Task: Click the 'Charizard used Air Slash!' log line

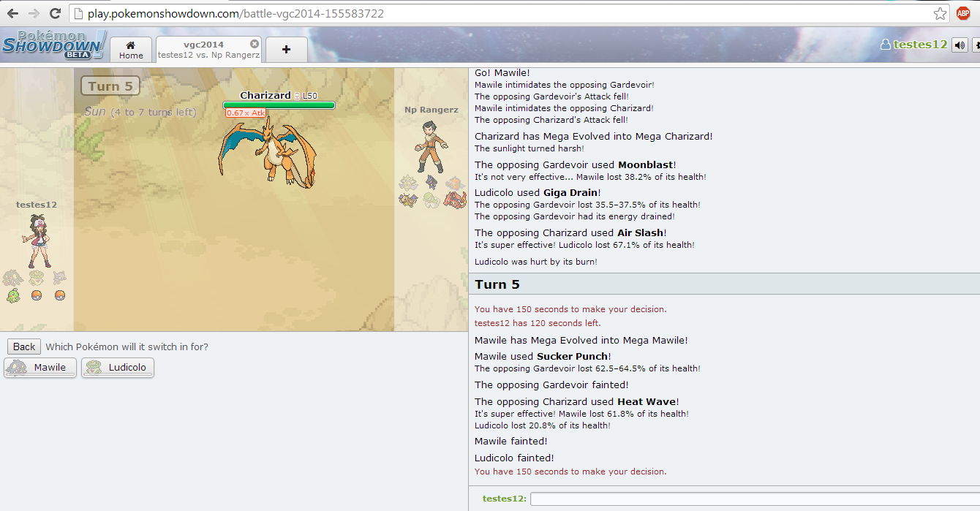Action: tap(570, 232)
